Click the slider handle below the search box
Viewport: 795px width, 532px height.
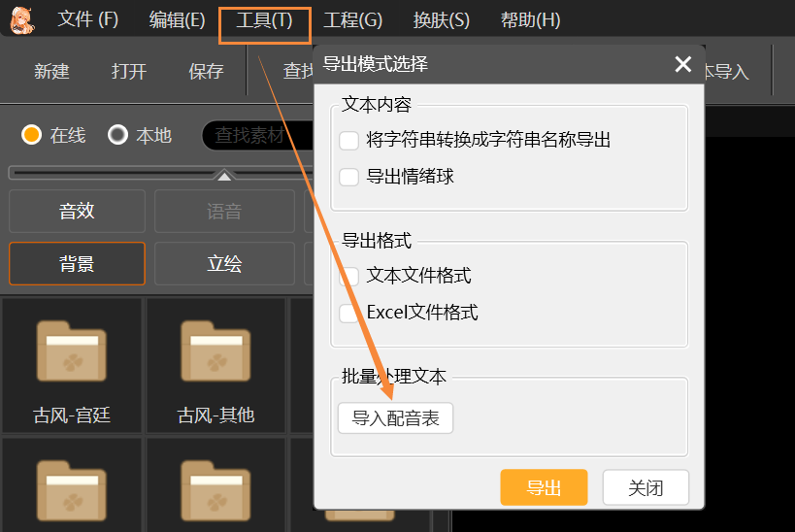coord(224,176)
